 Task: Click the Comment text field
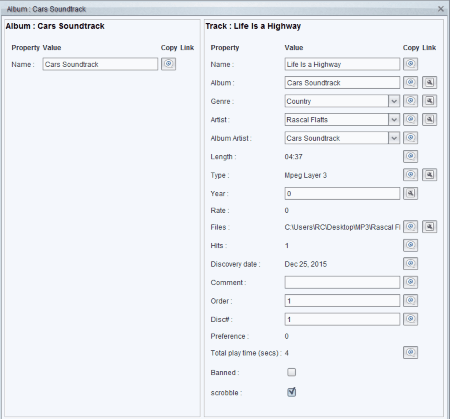pyautogui.click(x=342, y=282)
